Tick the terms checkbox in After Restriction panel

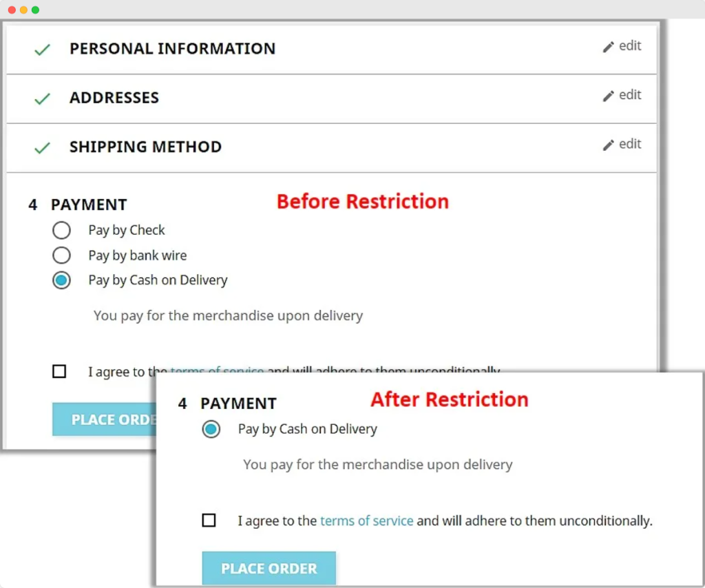pyautogui.click(x=209, y=521)
